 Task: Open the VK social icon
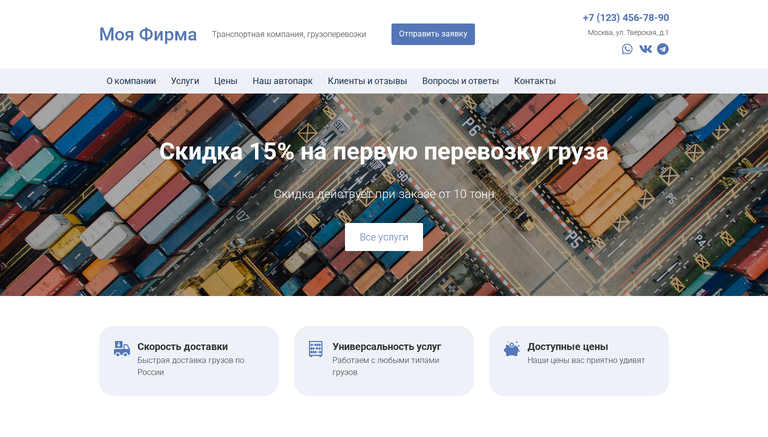646,49
